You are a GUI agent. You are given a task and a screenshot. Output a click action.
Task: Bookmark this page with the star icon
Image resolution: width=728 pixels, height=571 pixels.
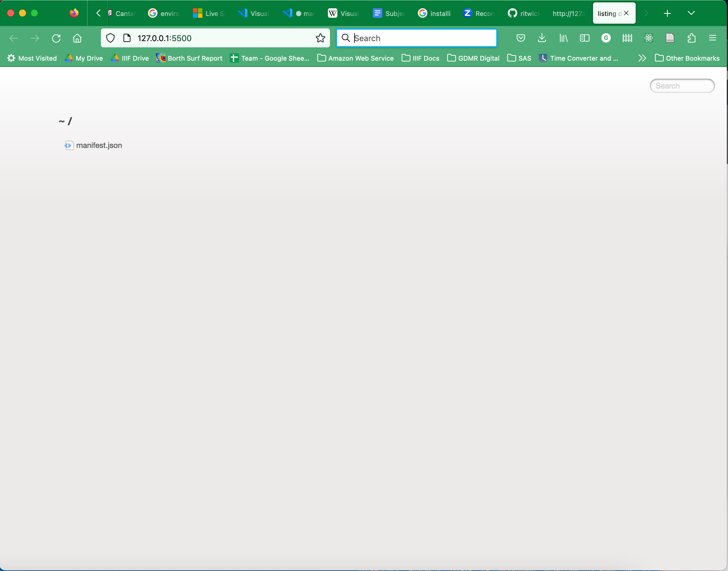pyautogui.click(x=320, y=38)
